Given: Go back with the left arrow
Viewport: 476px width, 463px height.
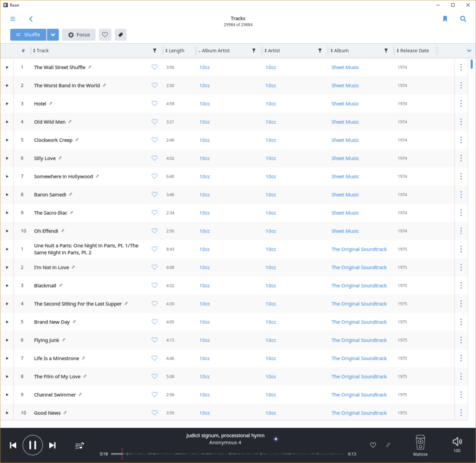Looking at the screenshot, I should coord(31,19).
